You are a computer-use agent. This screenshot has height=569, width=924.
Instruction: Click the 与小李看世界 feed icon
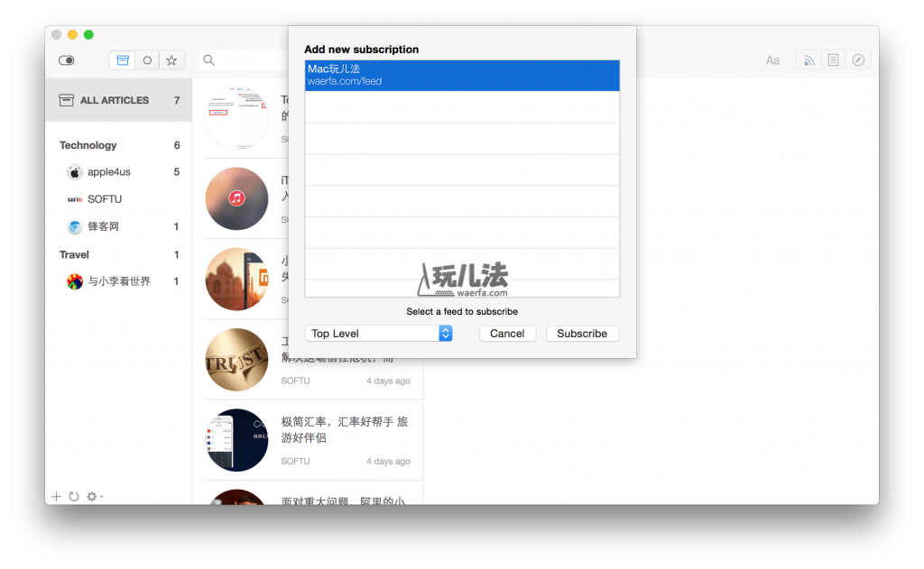point(74,281)
